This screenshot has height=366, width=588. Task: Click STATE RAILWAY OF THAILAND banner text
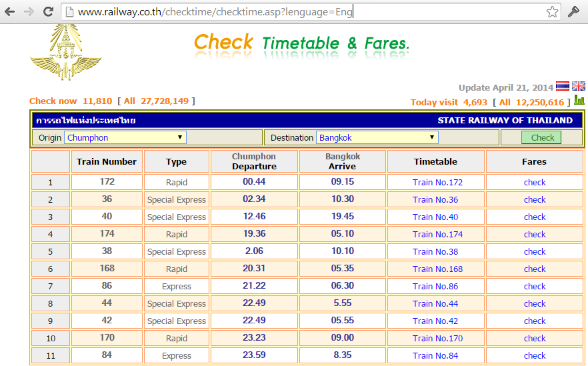(505, 121)
